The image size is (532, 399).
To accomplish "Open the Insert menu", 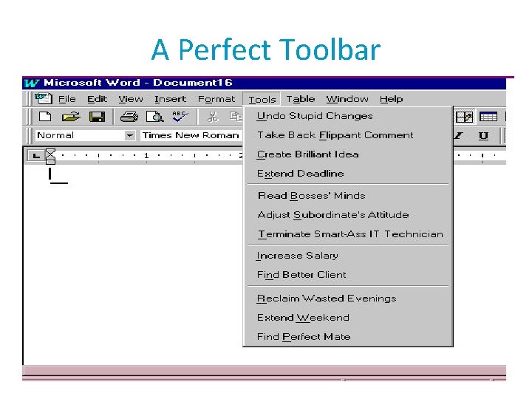I will tap(171, 99).
